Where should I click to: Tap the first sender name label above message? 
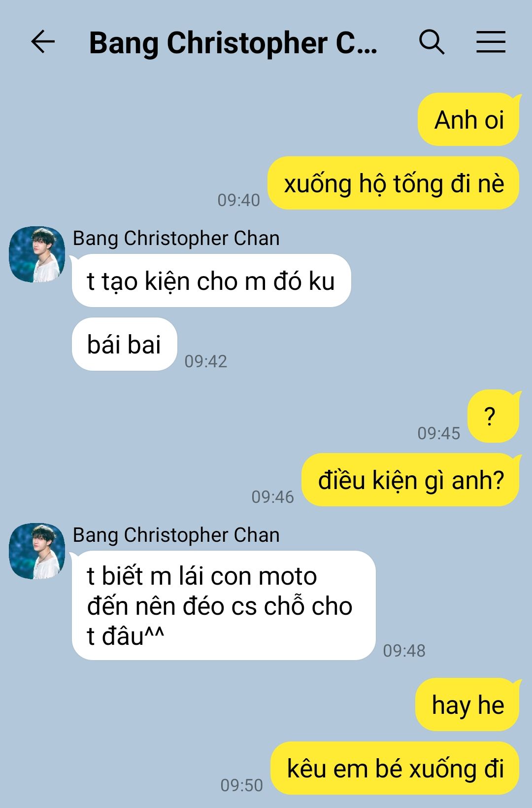click(176, 239)
